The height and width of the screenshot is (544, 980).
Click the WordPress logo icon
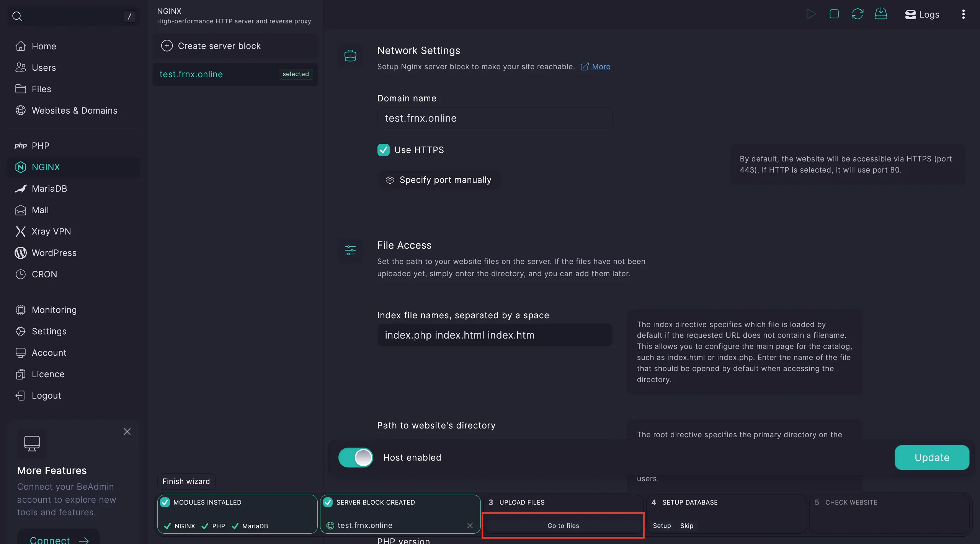(x=21, y=253)
